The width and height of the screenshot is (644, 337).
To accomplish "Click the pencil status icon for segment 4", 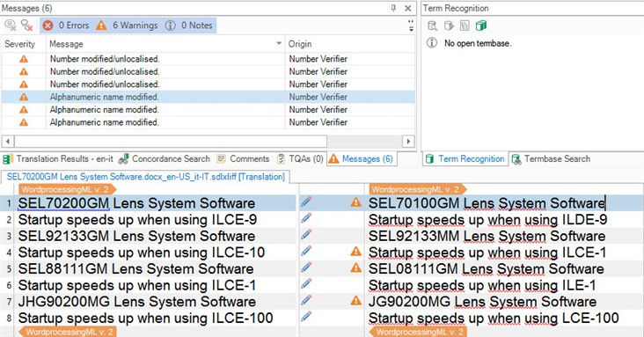I will 306,251.
